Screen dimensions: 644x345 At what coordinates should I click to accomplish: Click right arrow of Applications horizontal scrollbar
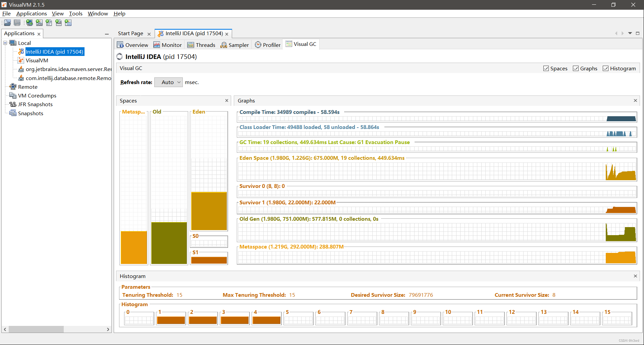click(x=108, y=330)
